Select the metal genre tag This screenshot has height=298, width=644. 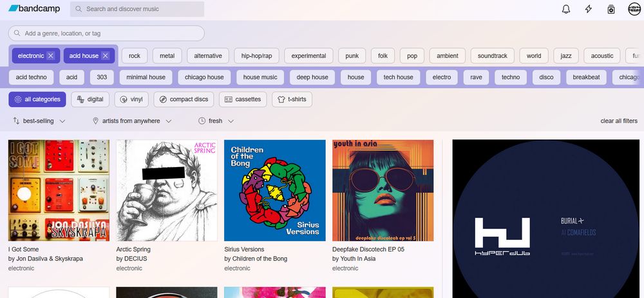167,56
